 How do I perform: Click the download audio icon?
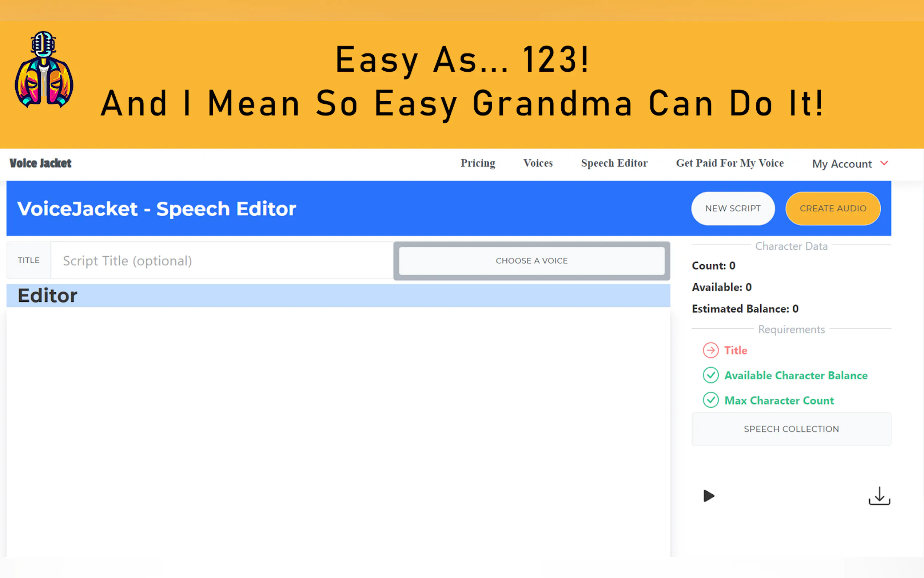coord(879,496)
